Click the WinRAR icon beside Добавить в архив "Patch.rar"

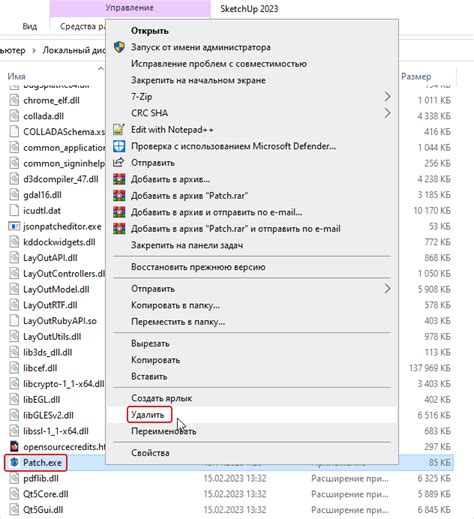coord(119,195)
